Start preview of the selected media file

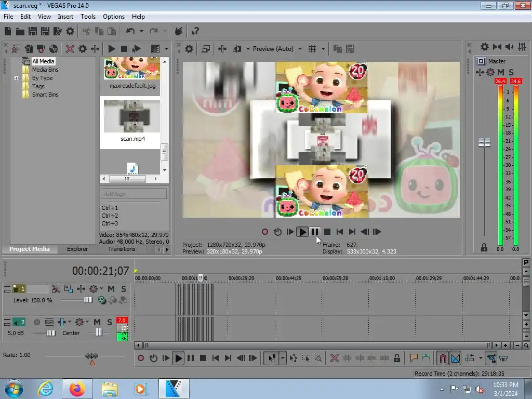pos(111,49)
